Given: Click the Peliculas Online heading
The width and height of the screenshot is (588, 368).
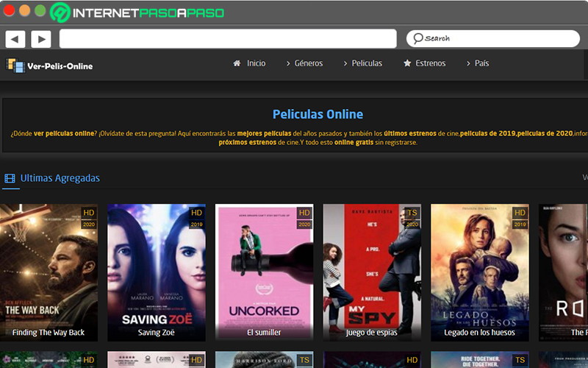Looking at the screenshot, I should (x=318, y=114).
